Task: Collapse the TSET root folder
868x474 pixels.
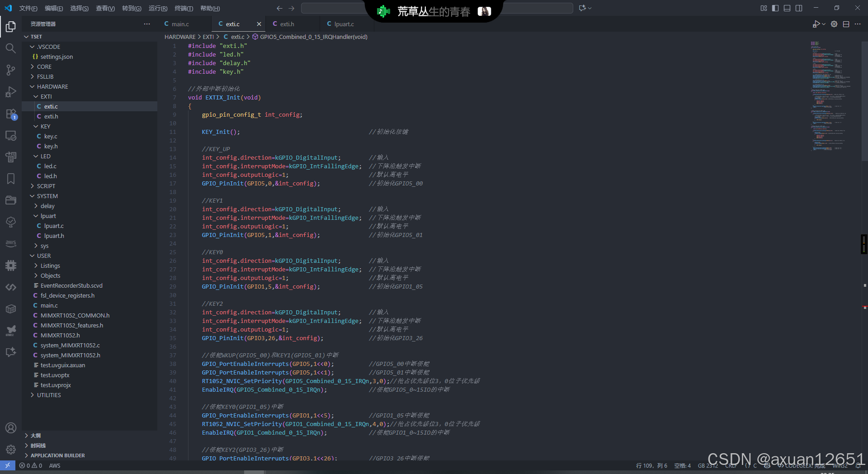Action: [90, 37]
